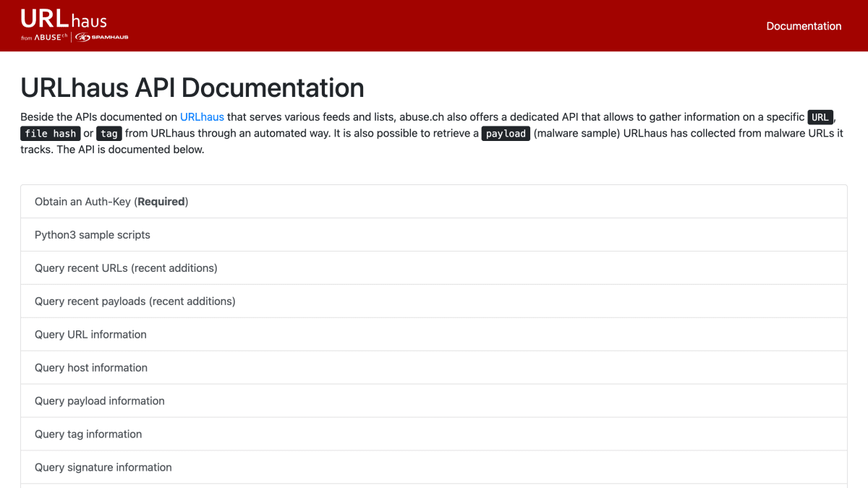The width and height of the screenshot is (868, 488).
Task: Expand Query signature information section
Action: coord(434,468)
